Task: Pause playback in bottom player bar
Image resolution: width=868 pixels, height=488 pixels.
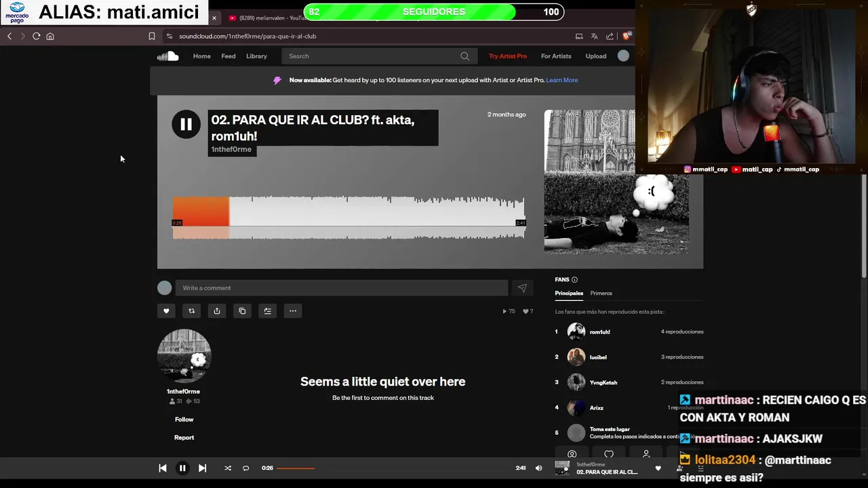Action: pyautogui.click(x=182, y=468)
